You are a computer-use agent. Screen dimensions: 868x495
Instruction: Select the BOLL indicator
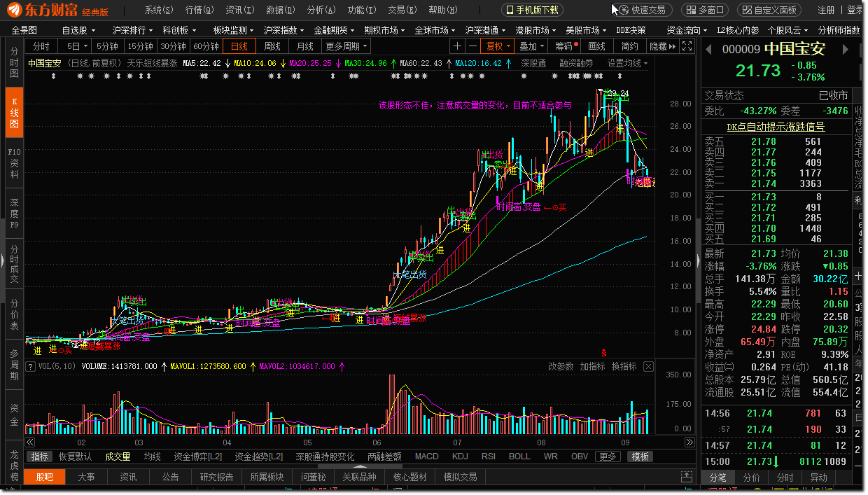pos(519,456)
